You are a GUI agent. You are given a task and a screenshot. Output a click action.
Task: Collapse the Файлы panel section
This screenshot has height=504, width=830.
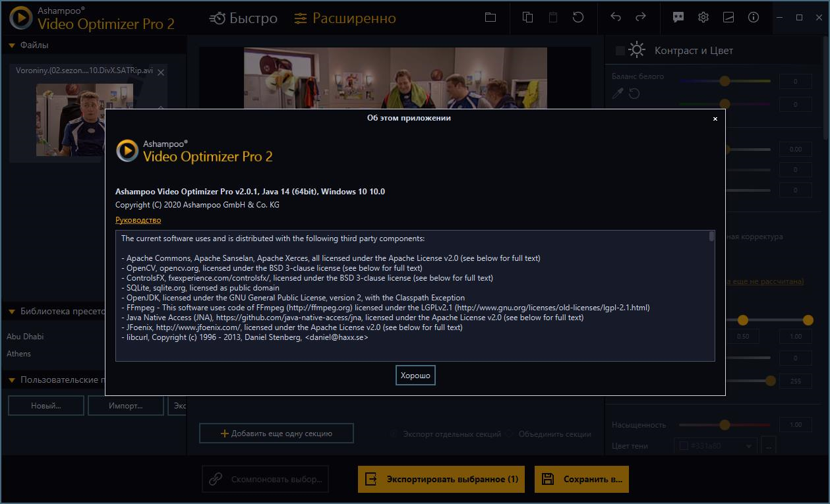coord(12,45)
